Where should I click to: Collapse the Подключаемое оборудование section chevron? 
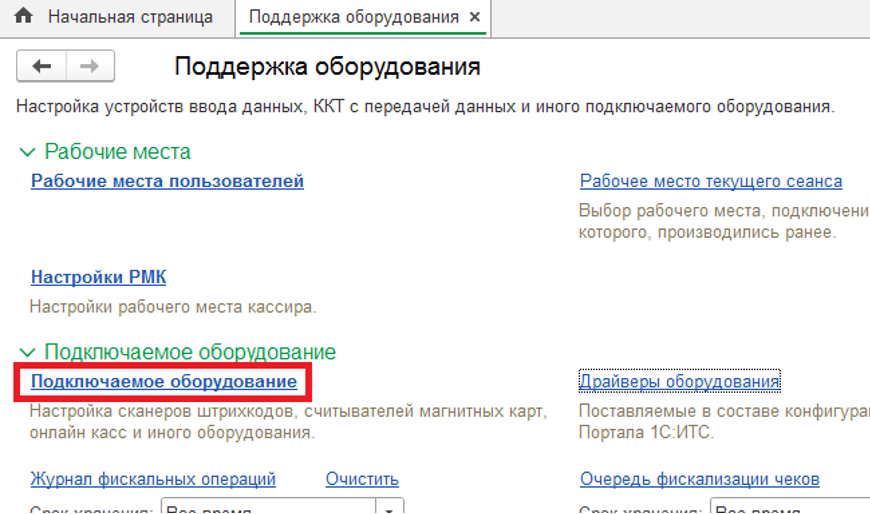tap(27, 352)
